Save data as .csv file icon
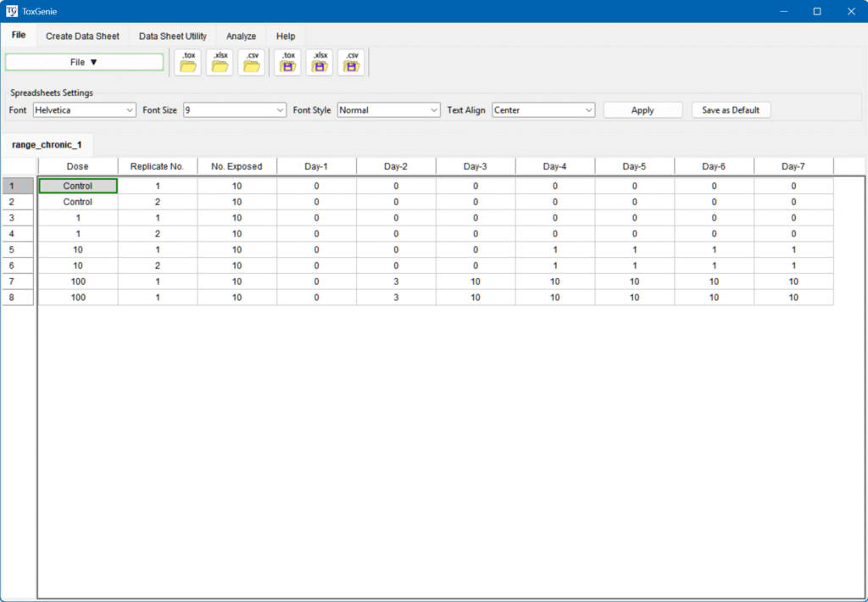868x602 pixels. point(351,62)
